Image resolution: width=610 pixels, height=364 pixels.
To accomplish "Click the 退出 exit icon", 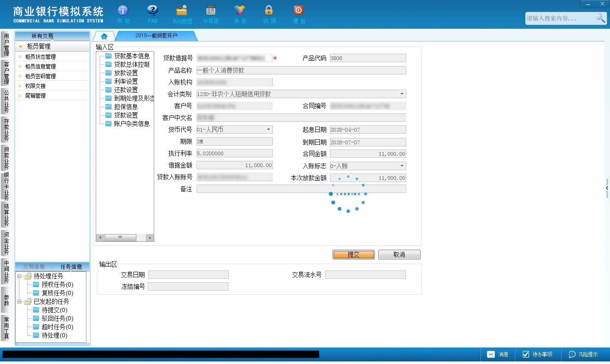I will pos(299,14).
